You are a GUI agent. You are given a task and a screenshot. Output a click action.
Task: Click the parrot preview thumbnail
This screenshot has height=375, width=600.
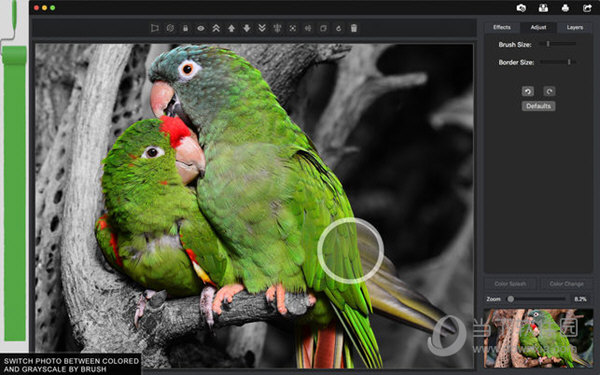[538, 338]
